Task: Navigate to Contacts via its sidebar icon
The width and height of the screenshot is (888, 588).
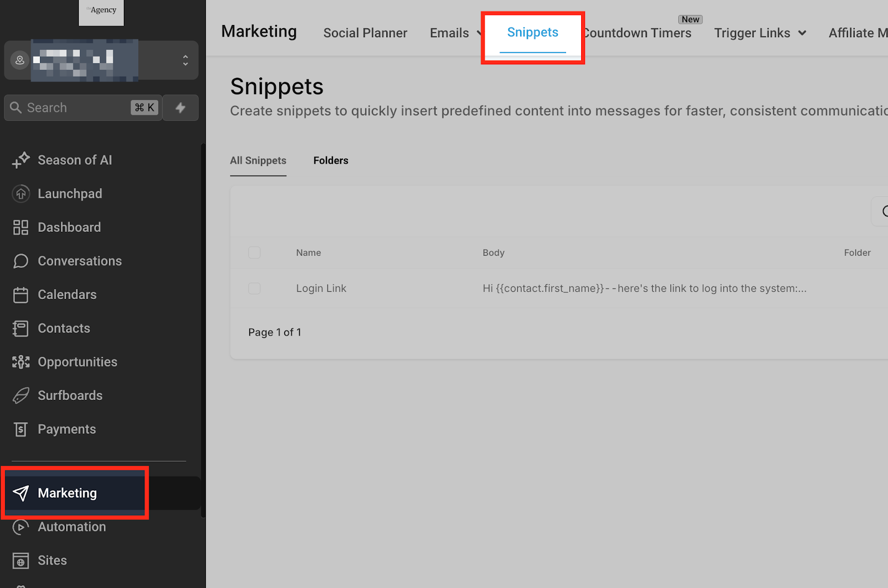Action: coord(21,328)
